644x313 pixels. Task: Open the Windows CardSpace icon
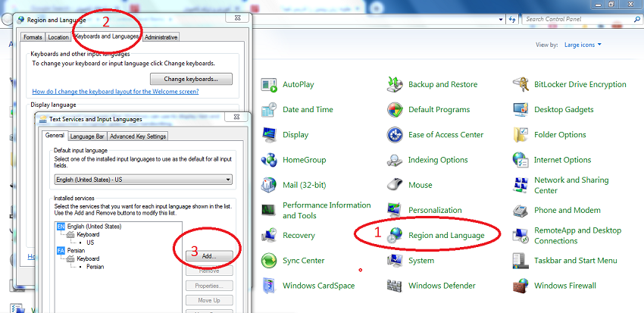[270, 286]
